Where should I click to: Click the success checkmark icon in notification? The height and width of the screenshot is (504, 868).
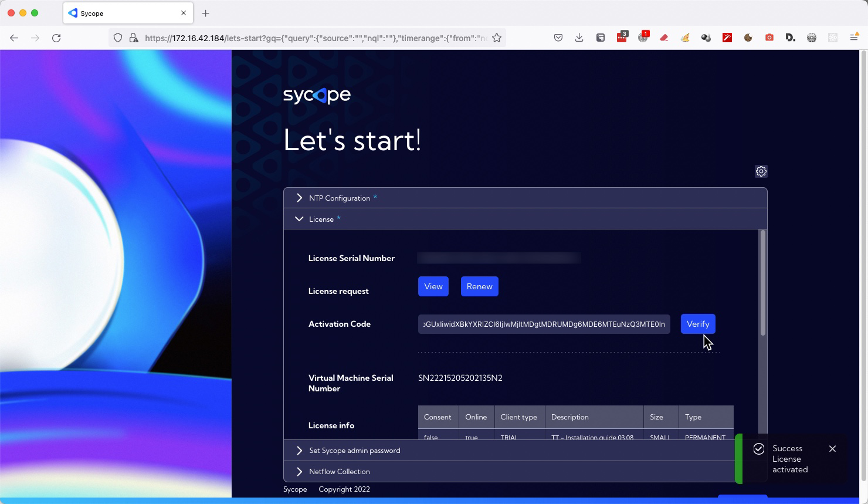pos(758,449)
